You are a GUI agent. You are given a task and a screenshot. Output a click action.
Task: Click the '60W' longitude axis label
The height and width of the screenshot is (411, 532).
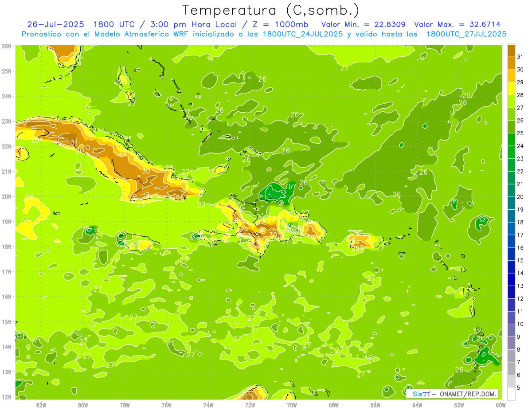(501, 405)
